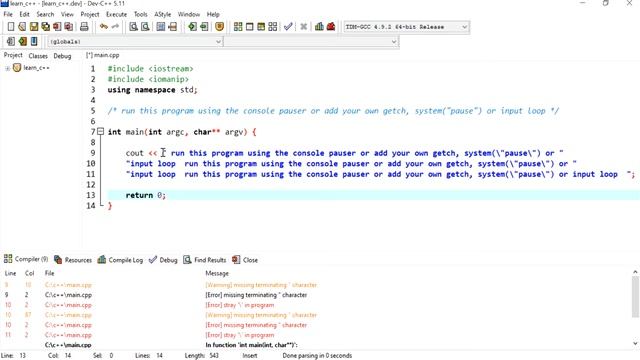The image size is (640, 360).
Task: Click the blue bookmark icon on second toolbar row
Action: point(34,41)
